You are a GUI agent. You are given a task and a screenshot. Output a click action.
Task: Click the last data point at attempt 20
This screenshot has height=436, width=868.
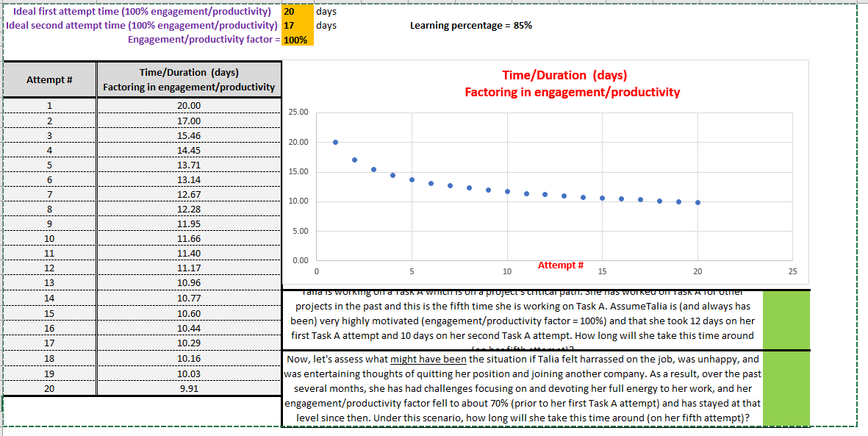coord(697,202)
